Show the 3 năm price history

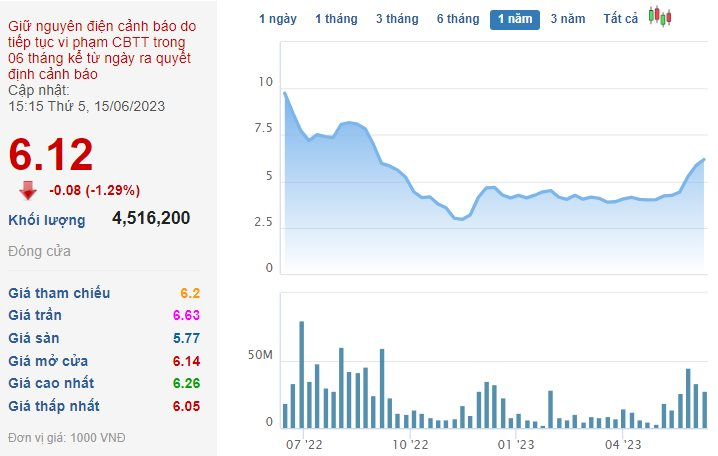tap(568, 19)
